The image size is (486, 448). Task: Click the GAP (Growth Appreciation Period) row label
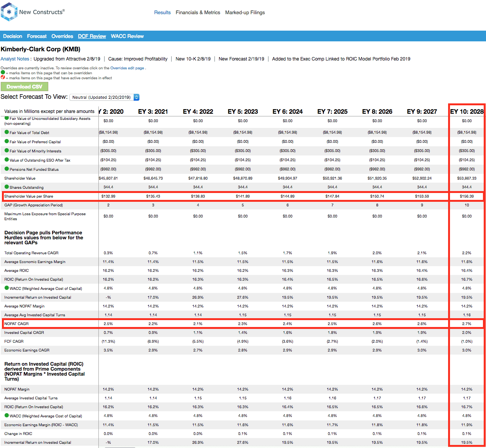click(x=34, y=205)
